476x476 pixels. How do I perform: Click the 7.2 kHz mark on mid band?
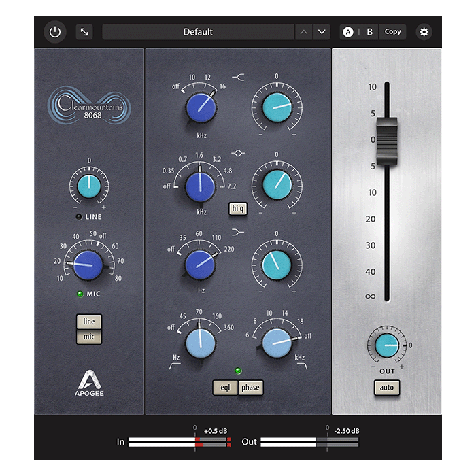[232, 186]
